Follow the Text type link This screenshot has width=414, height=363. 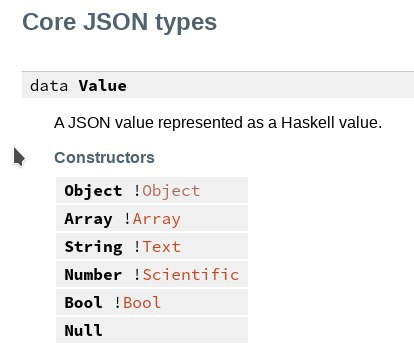162,247
